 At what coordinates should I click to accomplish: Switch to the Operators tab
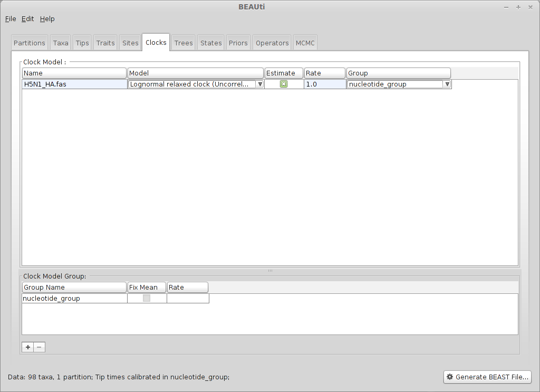(x=272, y=43)
